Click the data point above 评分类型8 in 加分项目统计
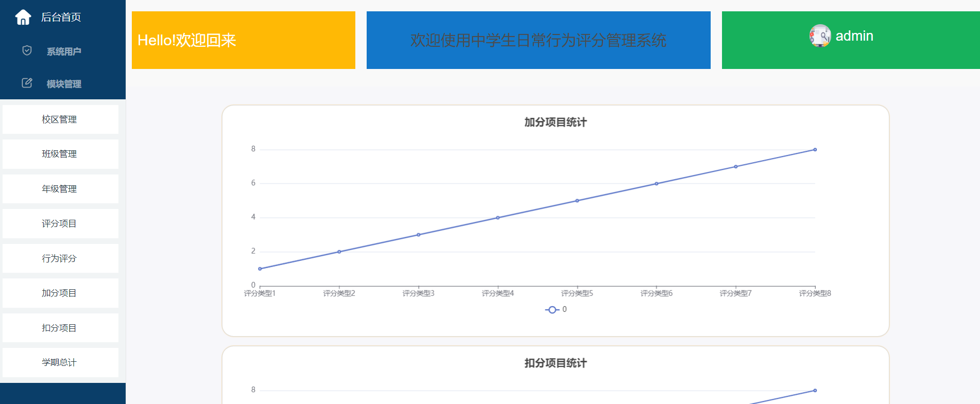 815,150
